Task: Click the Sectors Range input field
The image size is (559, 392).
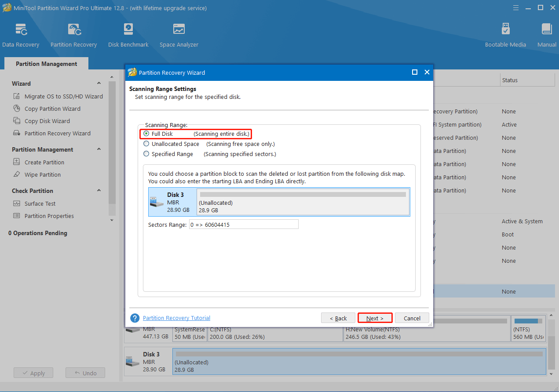Action: (243, 225)
